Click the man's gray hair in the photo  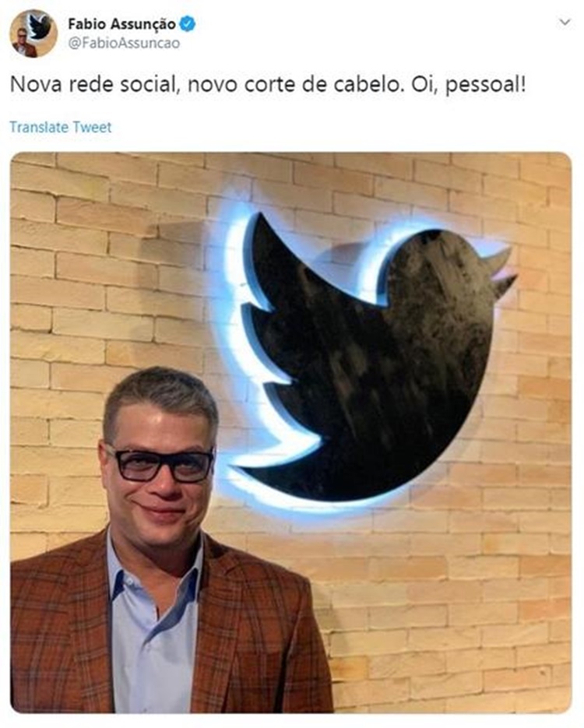[x=160, y=395]
